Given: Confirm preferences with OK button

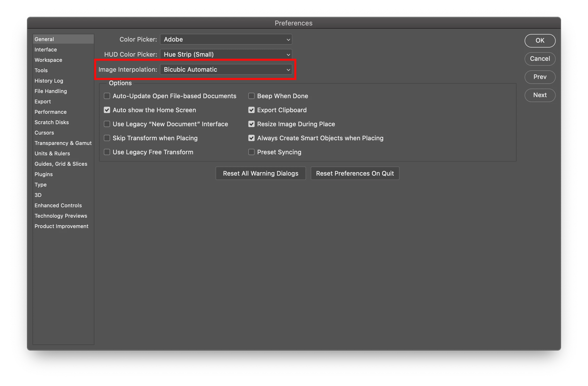Looking at the screenshot, I should (x=540, y=41).
